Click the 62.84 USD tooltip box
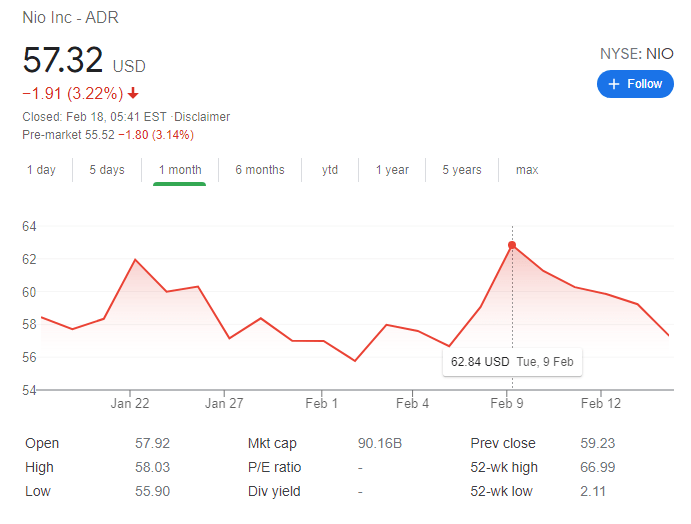The image size is (691, 524). click(x=512, y=362)
